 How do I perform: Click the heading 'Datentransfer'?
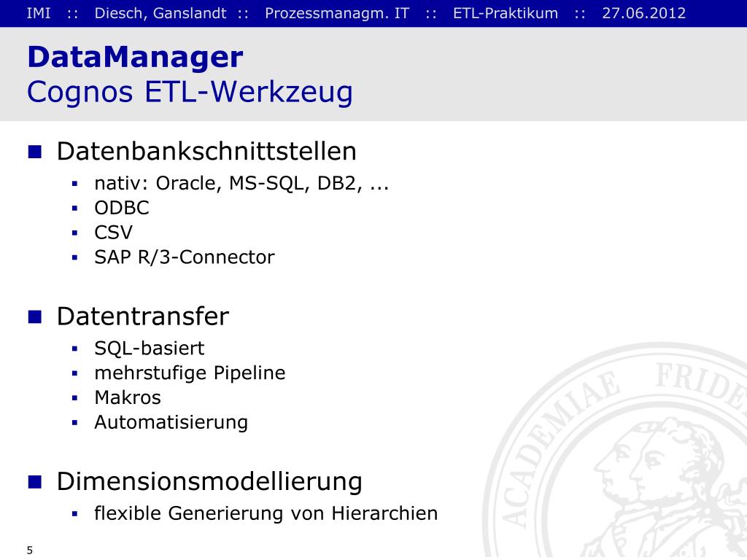pyautogui.click(x=143, y=316)
